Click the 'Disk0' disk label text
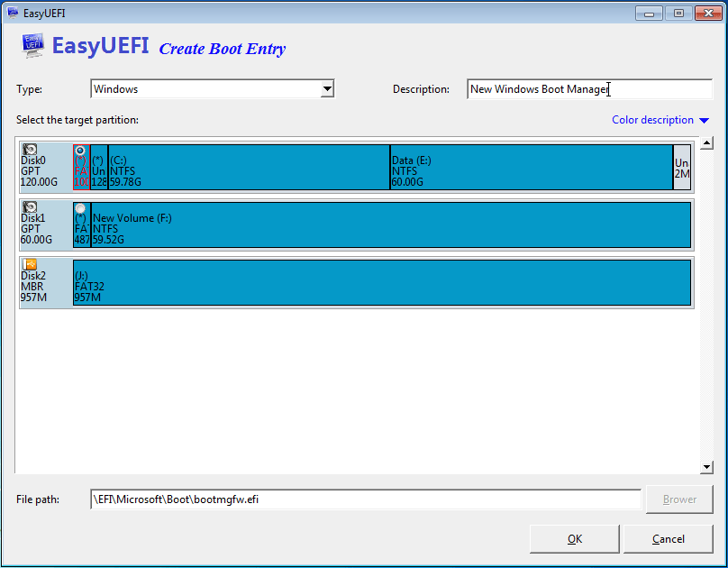Image resolution: width=728 pixels, height=568 pixels. click(33, 160)
